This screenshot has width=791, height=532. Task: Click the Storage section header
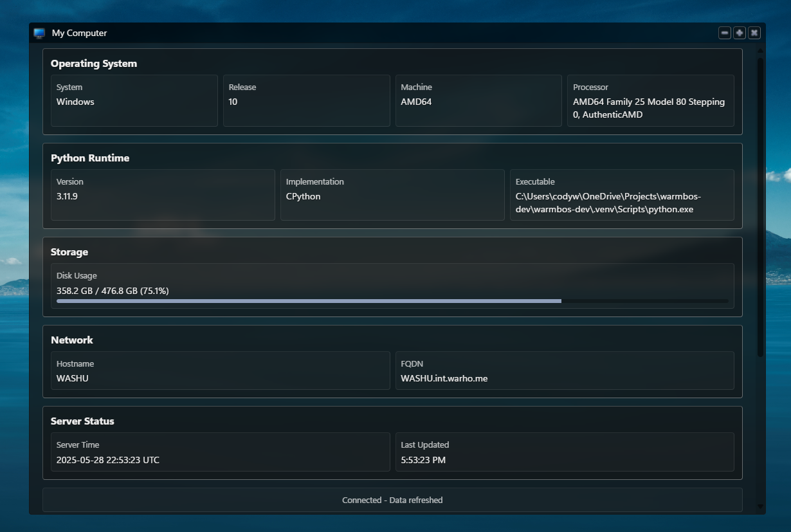pyautogui.click(x=69, y=252)
